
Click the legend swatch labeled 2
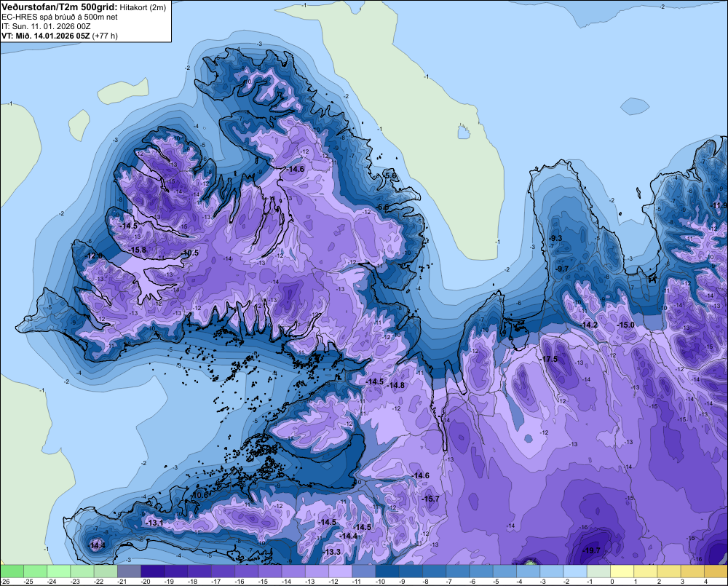coord(669,571)
